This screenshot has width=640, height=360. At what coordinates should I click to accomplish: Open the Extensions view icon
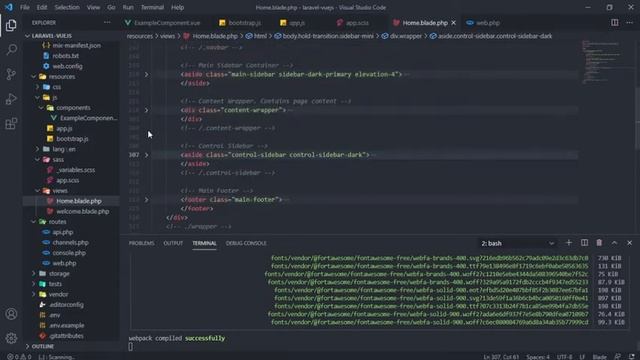11,123
